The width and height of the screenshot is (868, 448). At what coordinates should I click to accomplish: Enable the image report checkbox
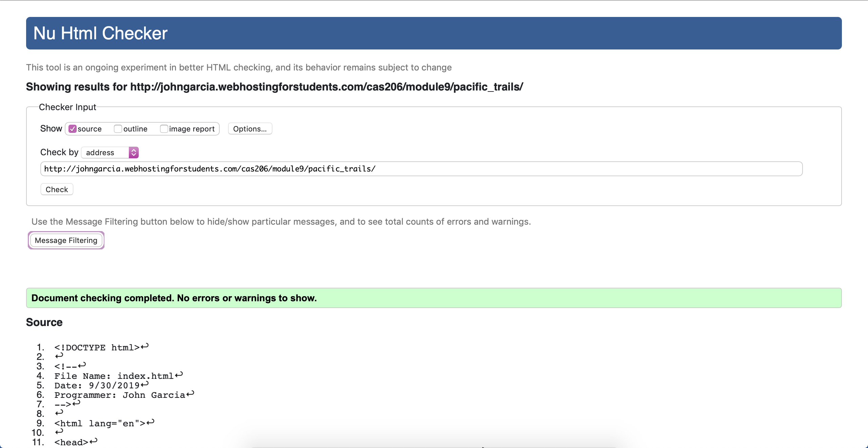(164, 129)
